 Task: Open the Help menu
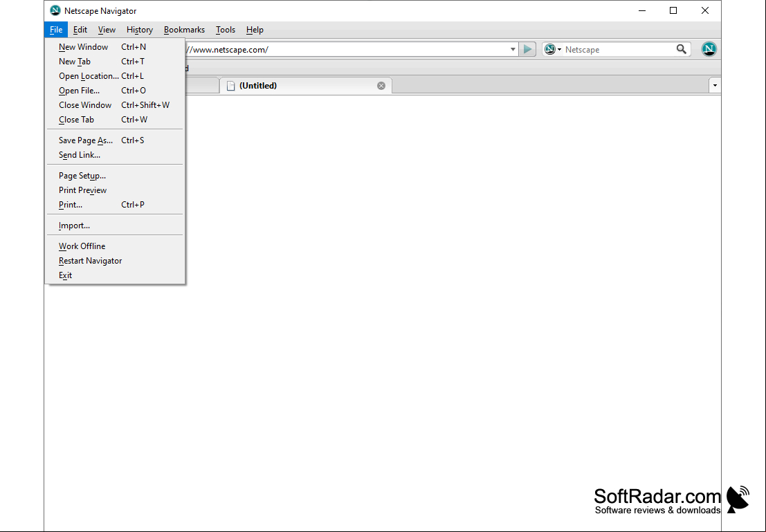(x=255, y=30)
